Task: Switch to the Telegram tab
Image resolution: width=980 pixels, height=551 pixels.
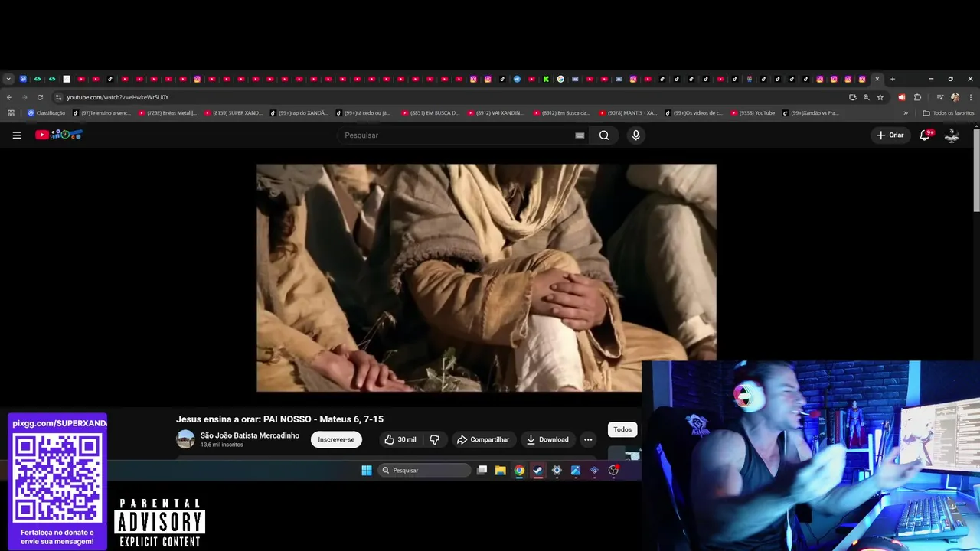Action: [x=517, y=79]
